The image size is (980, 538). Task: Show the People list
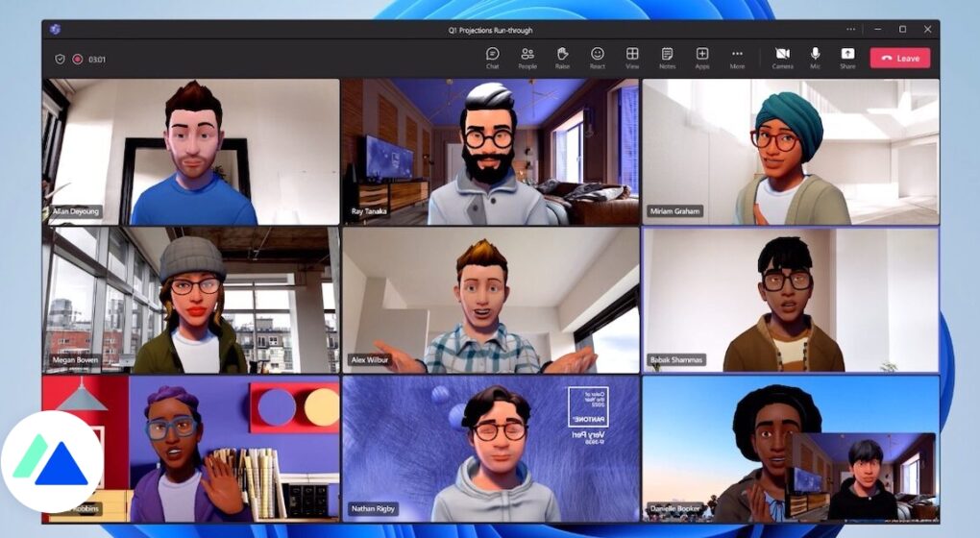point(527,58)
